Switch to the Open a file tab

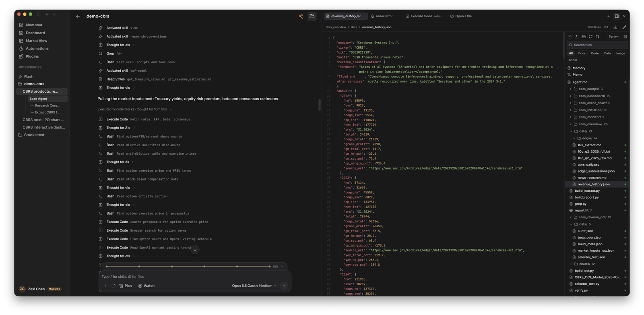point(461,16)
